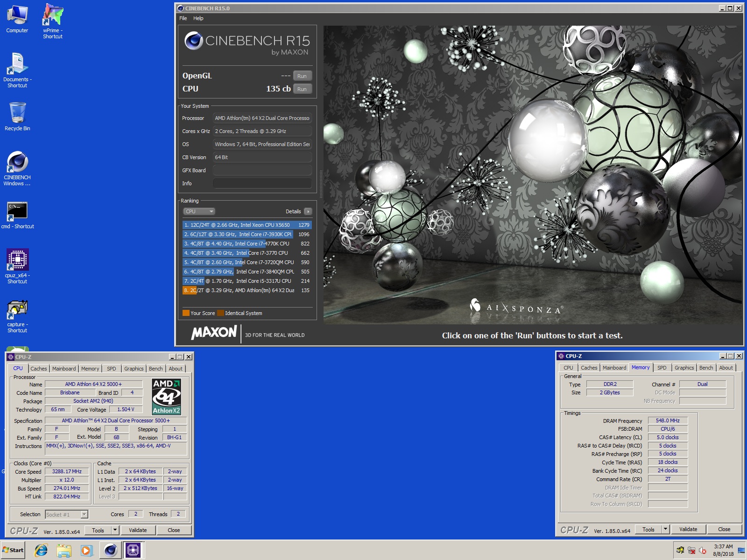747x560 pixels.
Task: Open the Cinebench Help menu
Action: pos(198,18)
